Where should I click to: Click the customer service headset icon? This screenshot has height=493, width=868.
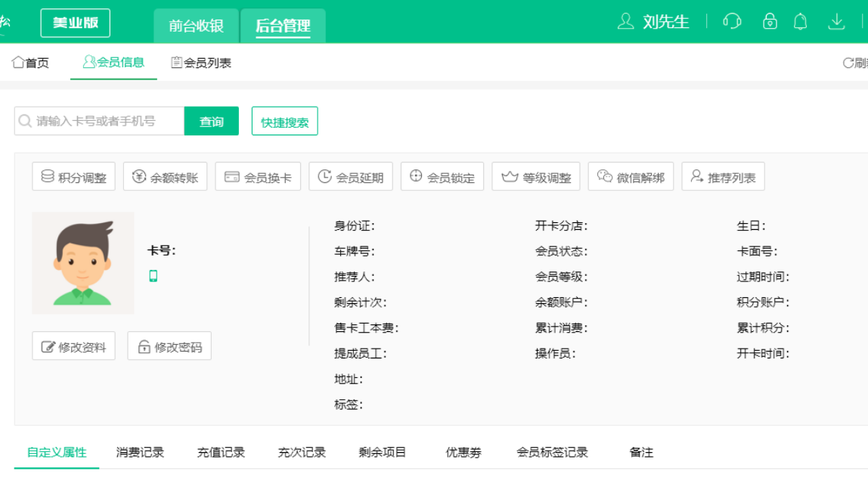coord(732,21)
